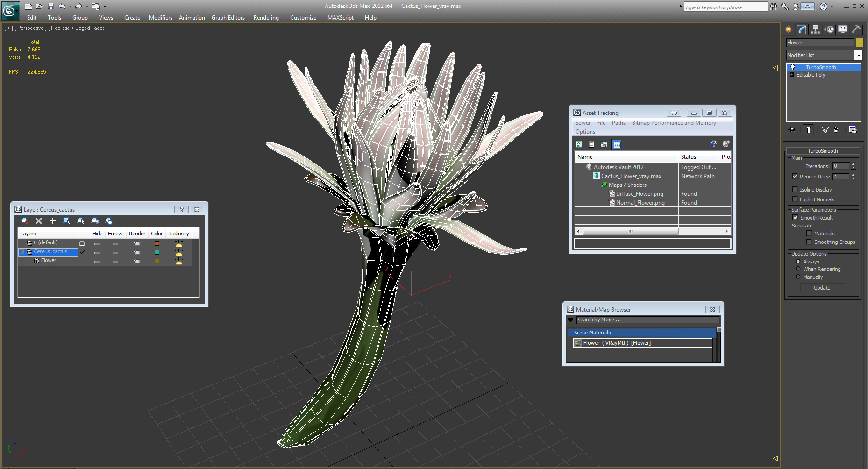Collapse Cereus_cactus layer tree
The width and height of the screenshot is (868, 469).
(21, 252)
